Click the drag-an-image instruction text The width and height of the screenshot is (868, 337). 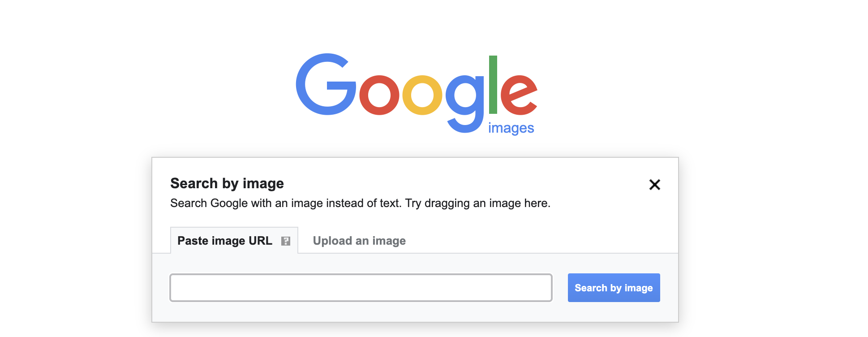point(360,203)
